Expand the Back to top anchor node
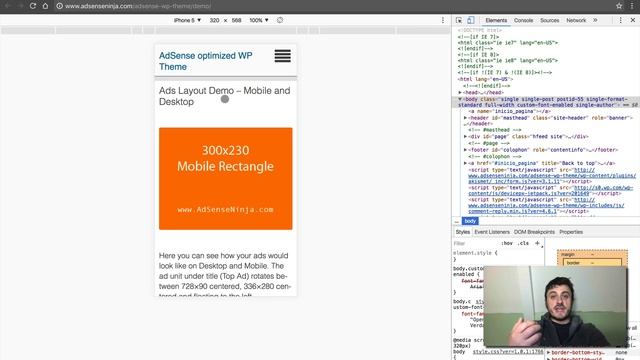 [465, 163]
